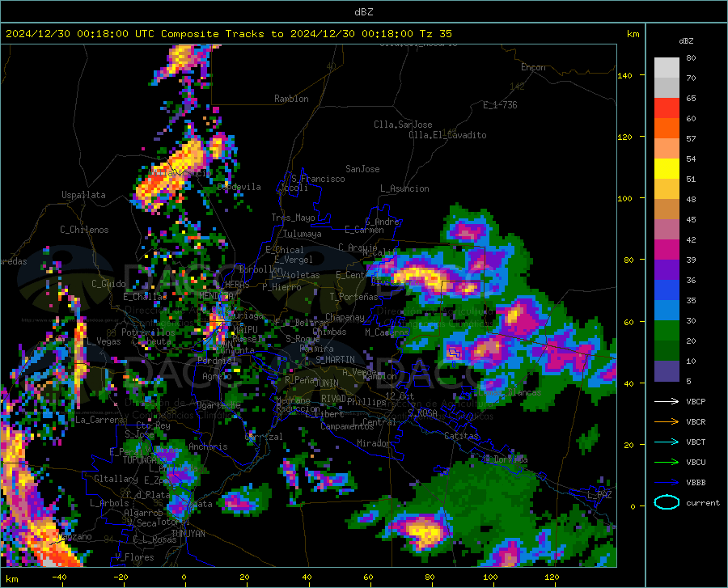Click the cyan 'current' ellipse symbol
Viewport: 728px width, 588px height.
(x=667, y=502)
